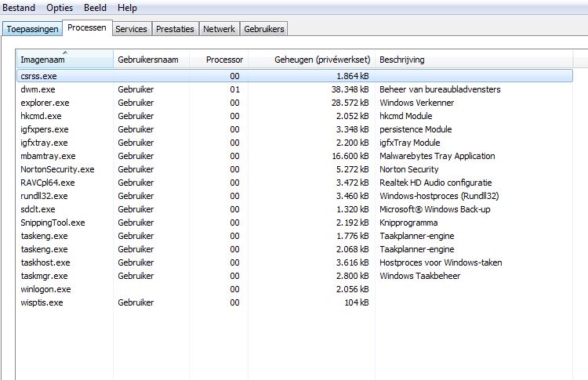Sort by Geheugen (privéwerkset) column header
The image size is (588, 380).
click(321, 60)
